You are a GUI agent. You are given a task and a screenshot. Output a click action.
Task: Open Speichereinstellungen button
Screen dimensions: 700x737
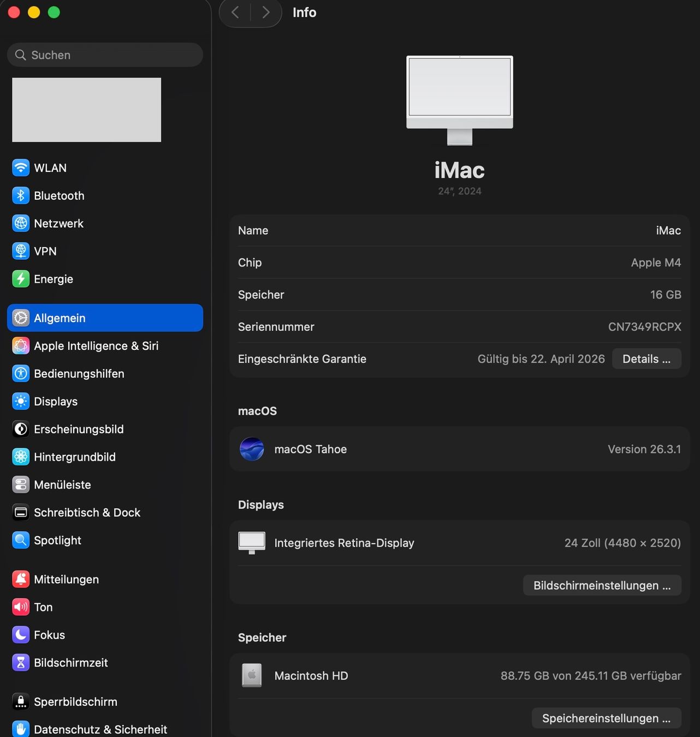607,718
